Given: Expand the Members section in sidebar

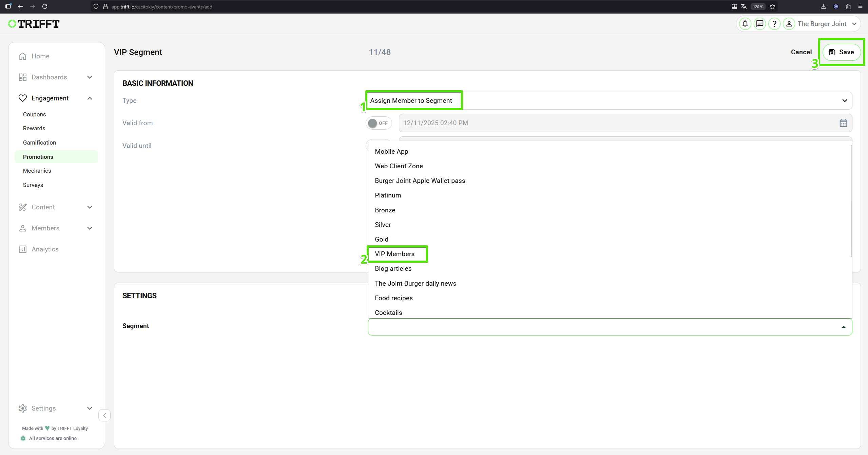Looking at the screenshot, I should 90,228.
